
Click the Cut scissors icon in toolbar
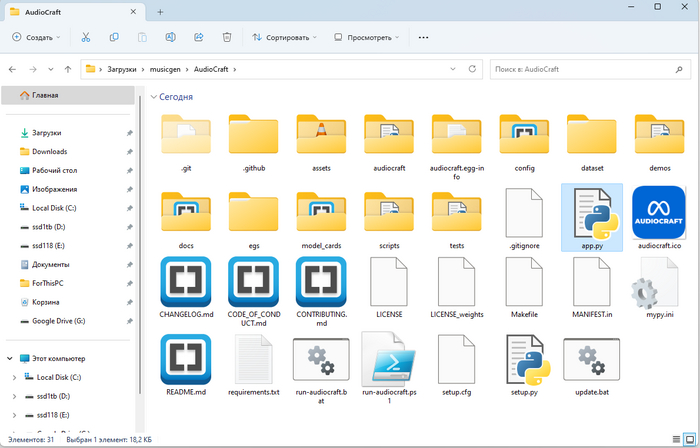pos(86,37)
